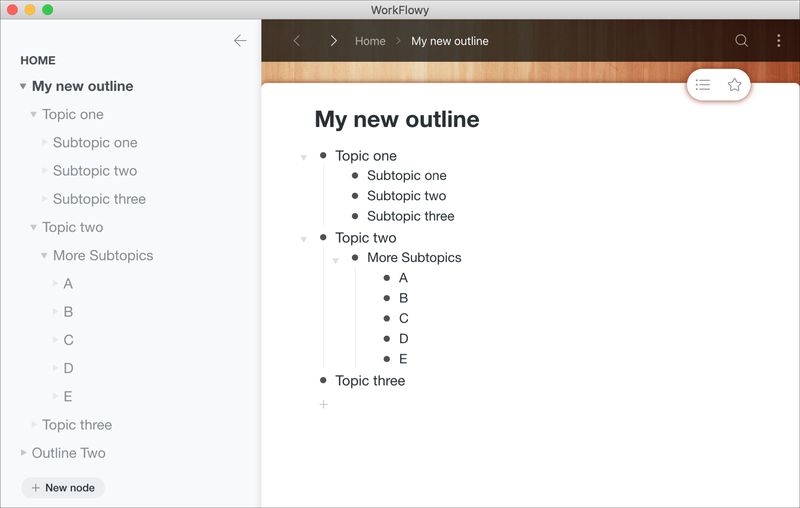
Task: Click the bullet beside More Subtopics
Action: 355,258
